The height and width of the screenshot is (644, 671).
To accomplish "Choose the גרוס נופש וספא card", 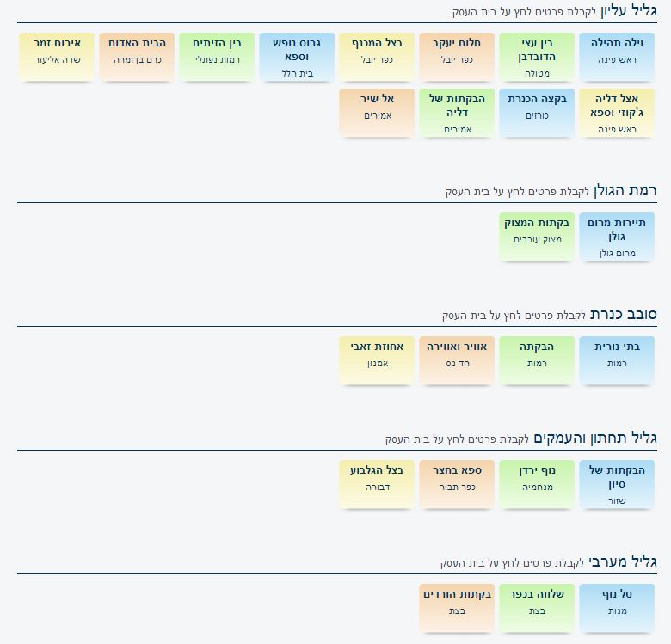I will pos(297,57).
